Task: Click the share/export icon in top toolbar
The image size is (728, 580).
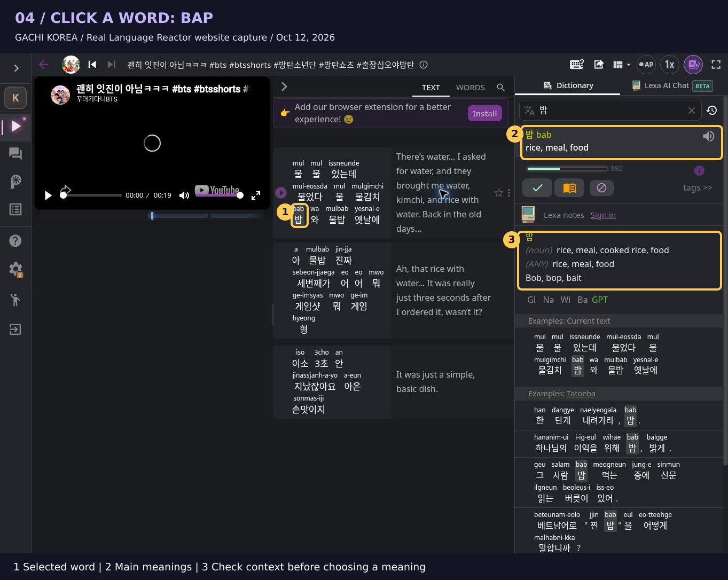Action: click(599, 65)
